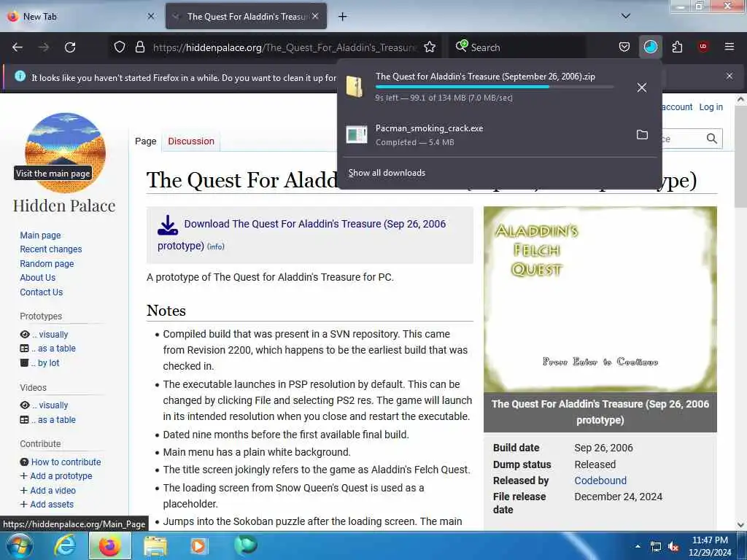This screenshot has width=747, height=560.
Task: Visit the main page via Hidden Palace logo
Action: point(65,152)
